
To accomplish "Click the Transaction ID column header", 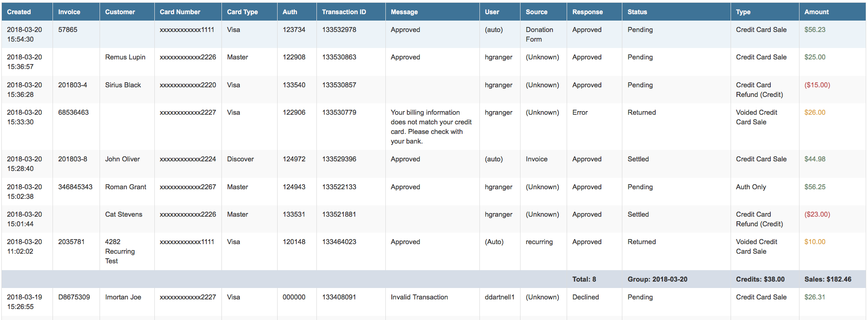I will click(x=344, y=12).
